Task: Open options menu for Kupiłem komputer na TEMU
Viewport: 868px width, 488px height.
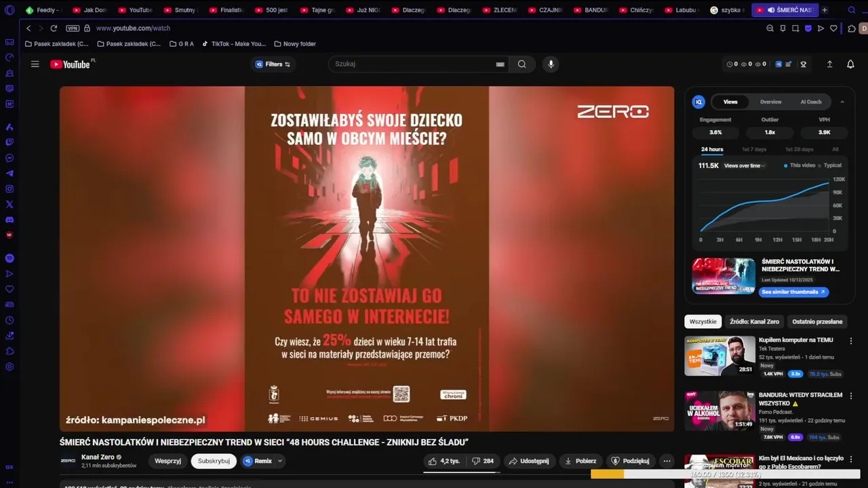Action: tap(851, 340)
